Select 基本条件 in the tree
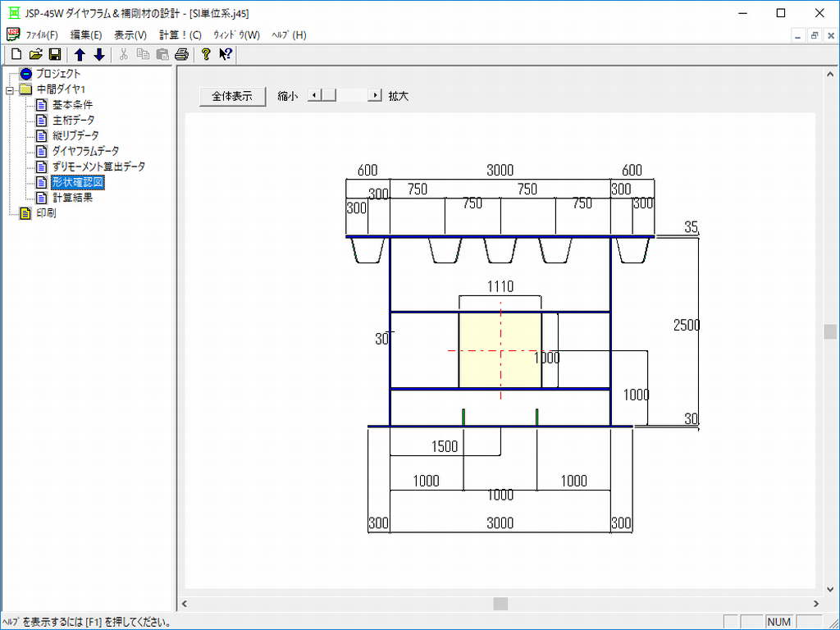This screenshot has width=840, height=630. click(x=72, y=105)
